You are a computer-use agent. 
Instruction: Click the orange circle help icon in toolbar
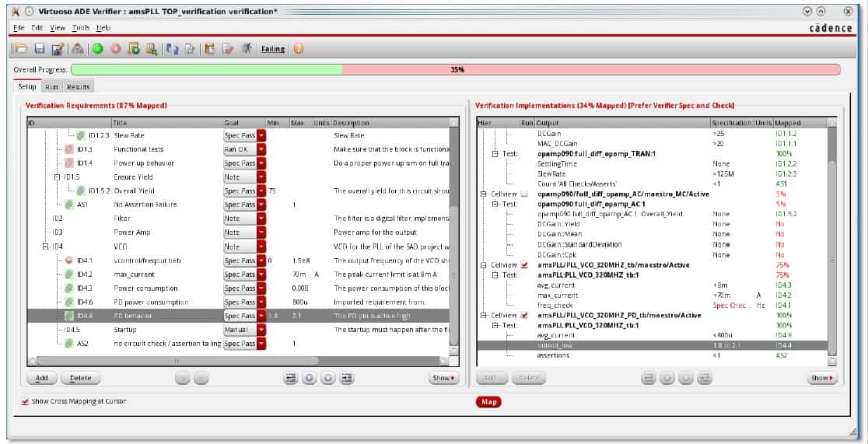click(x=299, y=49)
